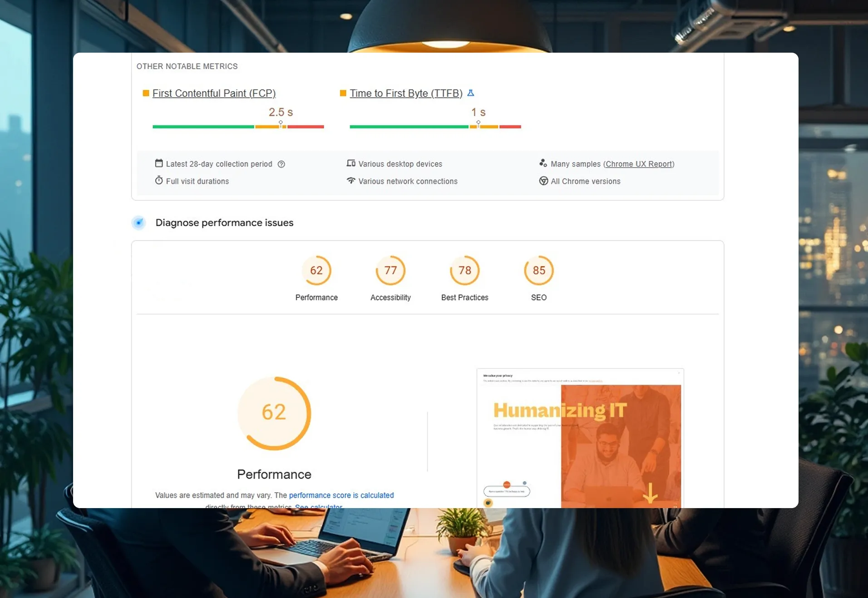The height and width of the screenshot is (598, 868).
Task: Click the blue Diagnose performance issues icon
Action: click(139, 222)
